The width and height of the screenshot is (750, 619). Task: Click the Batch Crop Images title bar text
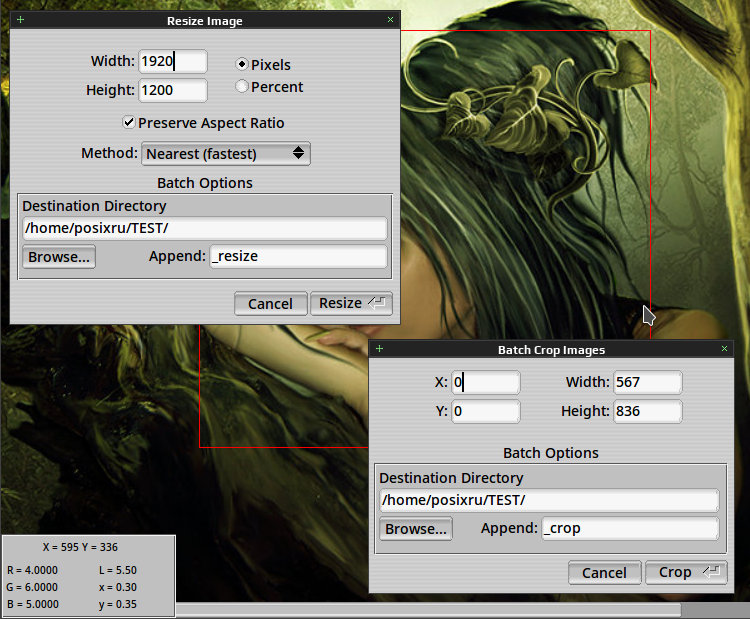pyautogui.click(x=551, y=350)
